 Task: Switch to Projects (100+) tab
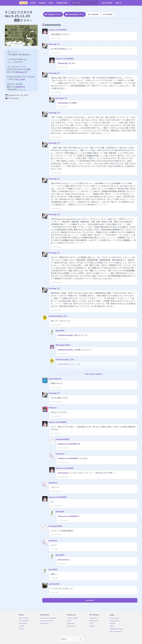point(53,14)
